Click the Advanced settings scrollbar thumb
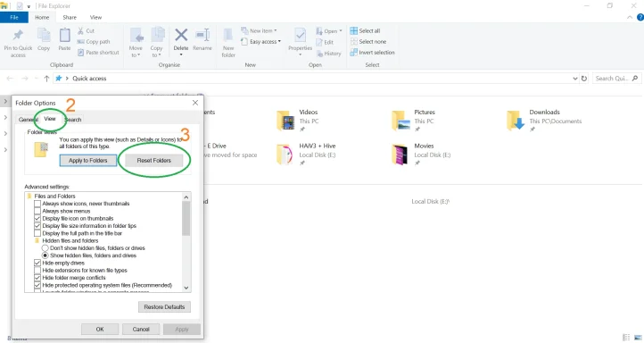644x343 pixels. pos(186,218)
